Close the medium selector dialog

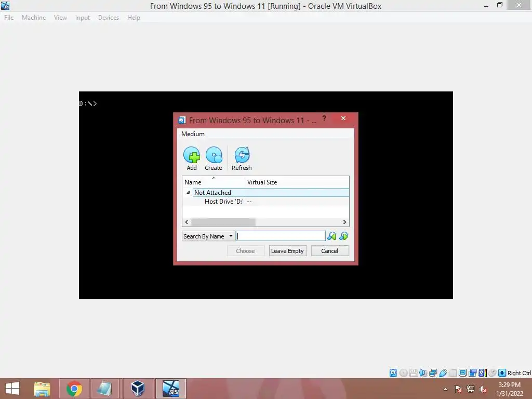click(x=343, y=118)
